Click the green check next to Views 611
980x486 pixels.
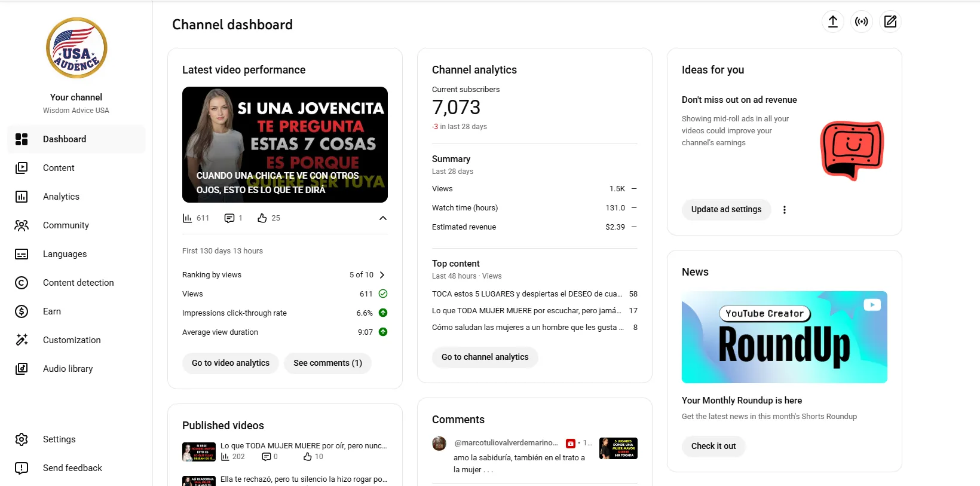383,294
